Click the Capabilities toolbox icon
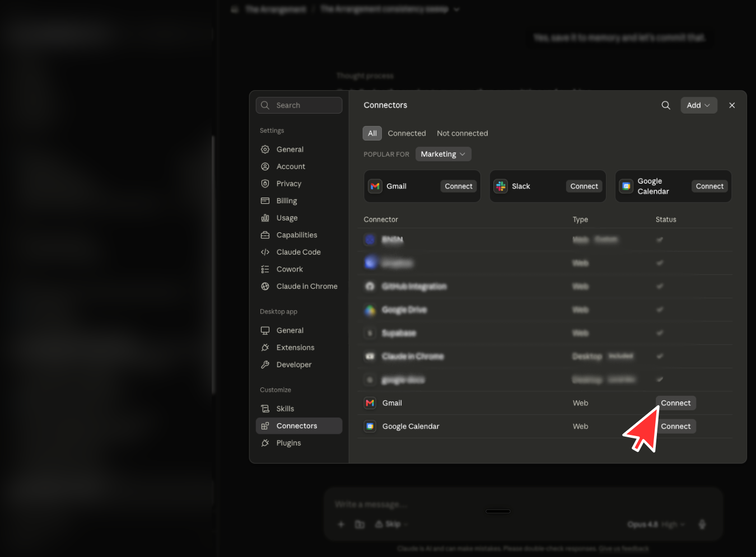The height and width of the screenshot is (557, 756). 265,235
